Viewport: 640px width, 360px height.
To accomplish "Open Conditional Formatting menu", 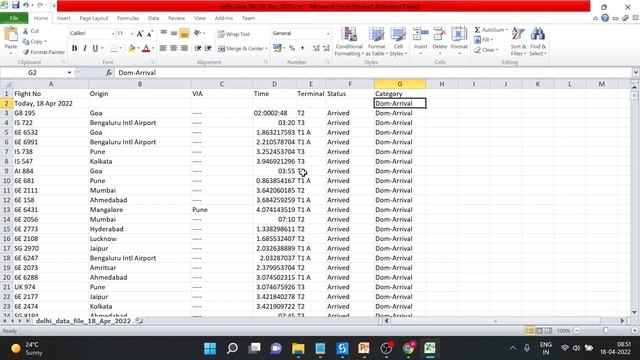I will pos(349,42).
